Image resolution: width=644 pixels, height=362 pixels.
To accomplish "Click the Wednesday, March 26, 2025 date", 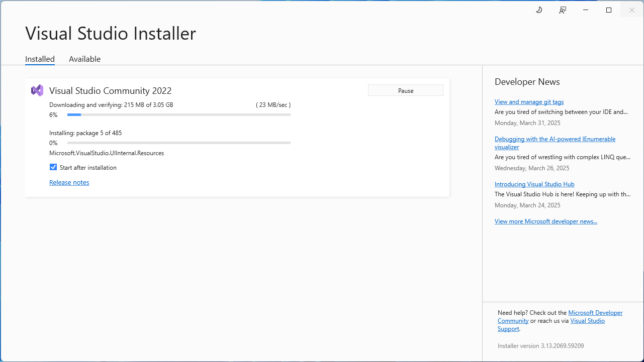I will click(532, 168).
